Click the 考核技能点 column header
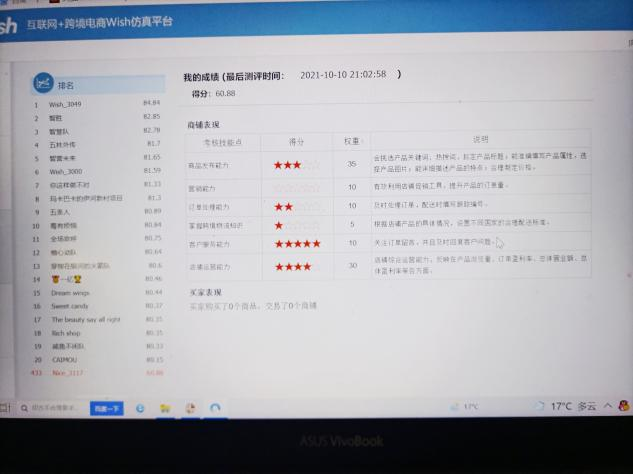This screenshot has width=633, height=474. 222,142
